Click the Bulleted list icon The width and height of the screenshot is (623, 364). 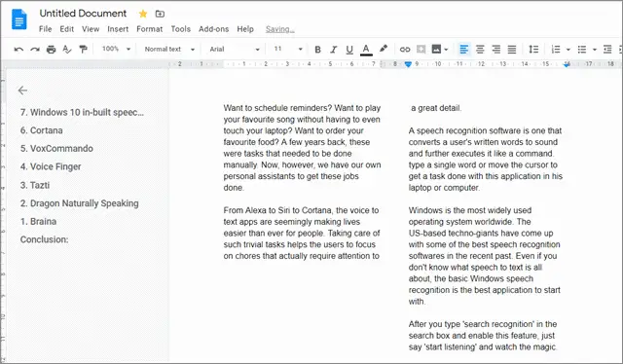click(582, 50)
